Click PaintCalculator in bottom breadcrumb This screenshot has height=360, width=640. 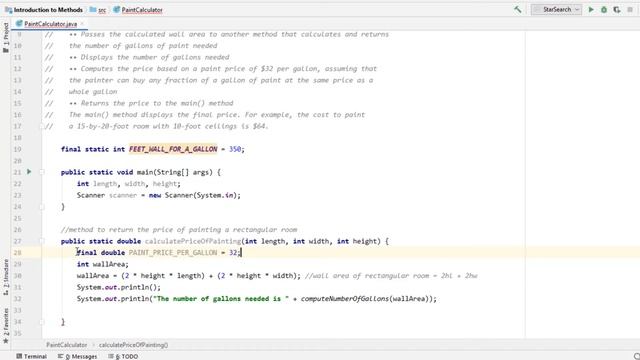67,345
